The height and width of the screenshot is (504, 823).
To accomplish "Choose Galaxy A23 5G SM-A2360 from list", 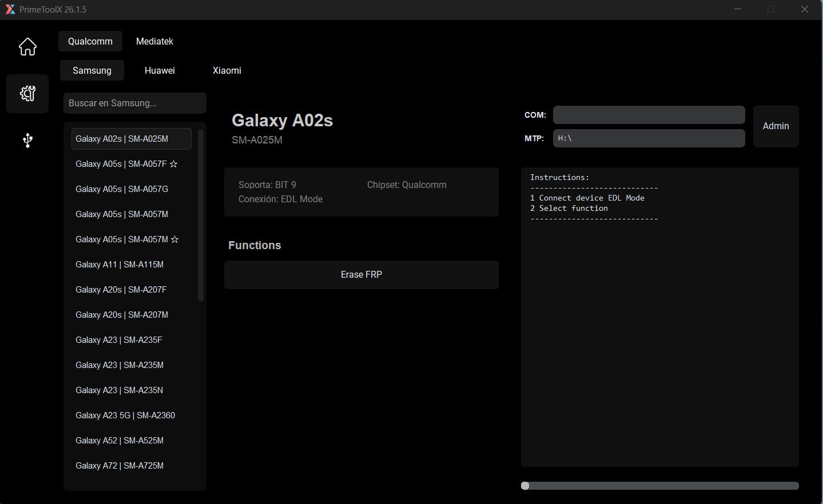I will 125,415.
